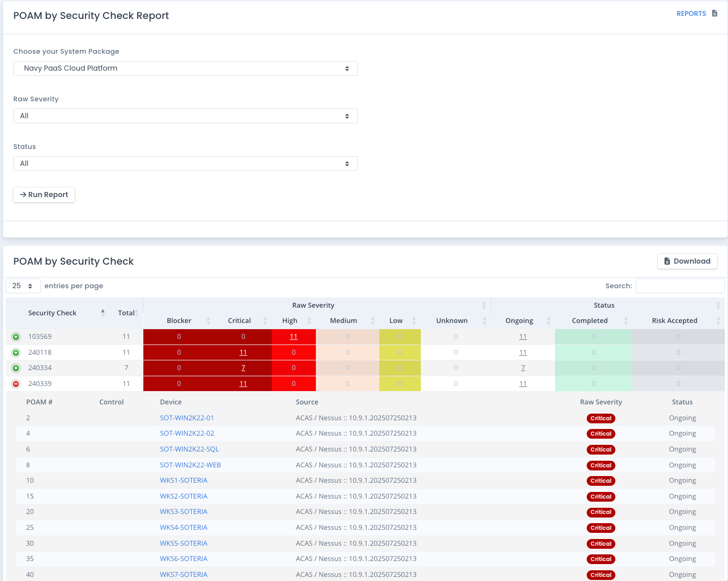The height and width of the screenshot is (581, 728).
Task: Open Ongoing count 7 for check 240334
Action: [x=523, y=368]
